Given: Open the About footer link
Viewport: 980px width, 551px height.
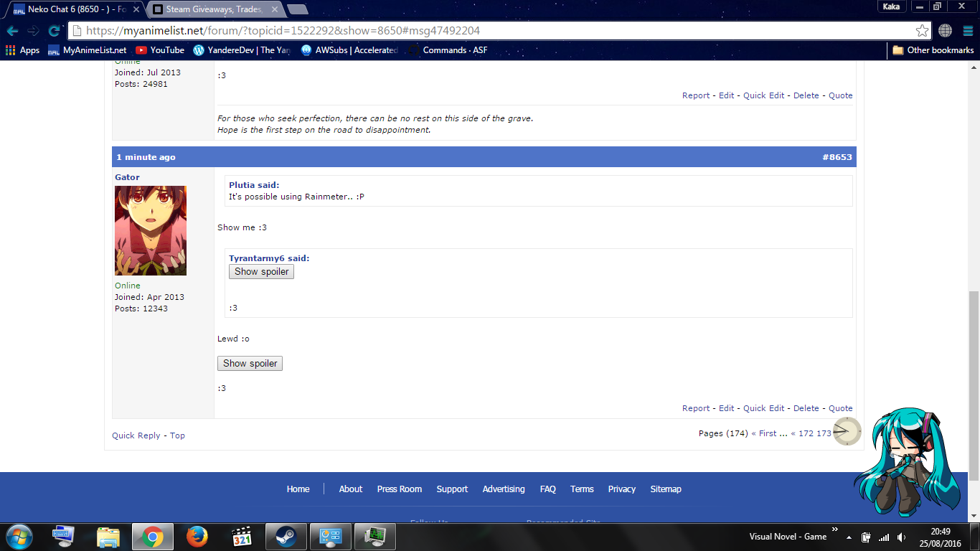Looking at the screenshot, I should pyautogui.click(x=351, y=489).
